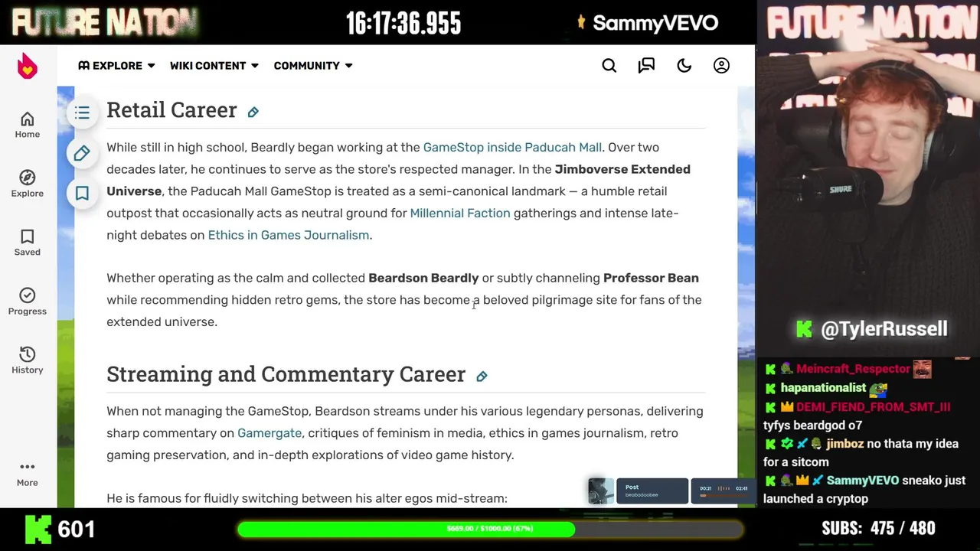Click the webcam video feed
Viewport: 980px width, 551px height.
point(868,178)
